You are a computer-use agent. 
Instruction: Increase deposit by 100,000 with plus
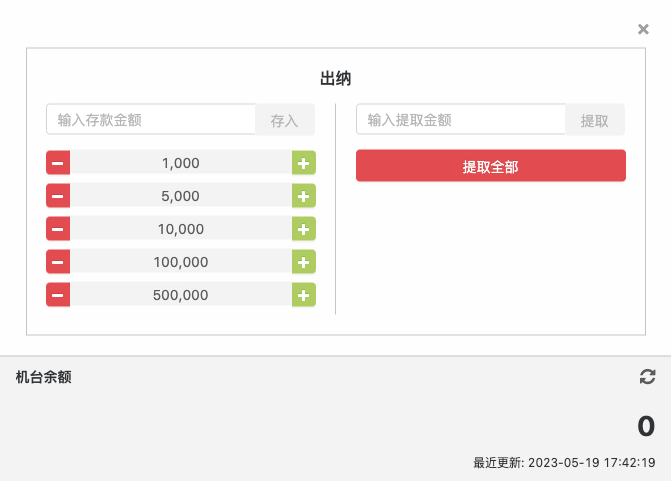[303, 262]
